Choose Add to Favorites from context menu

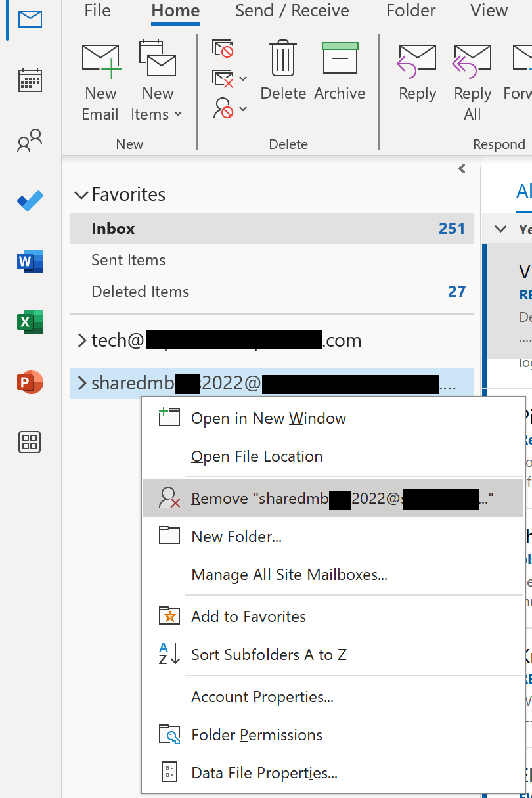tap(248, 616)
